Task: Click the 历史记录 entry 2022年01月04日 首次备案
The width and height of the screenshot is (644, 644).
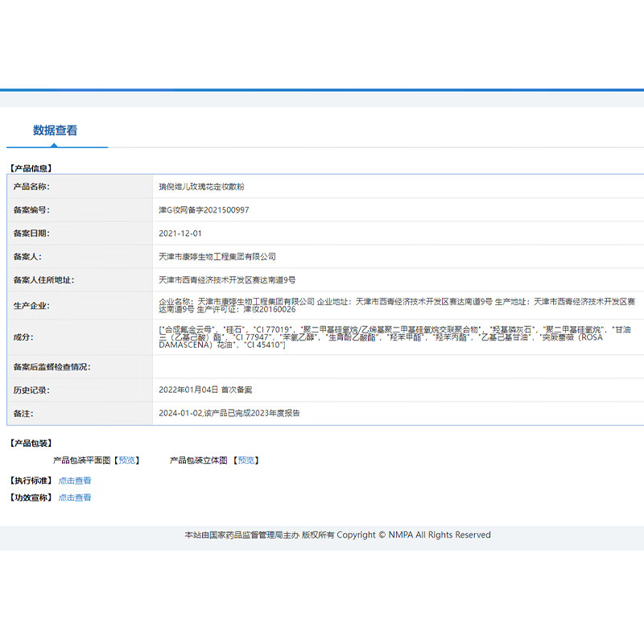Action: pos(206,390)
